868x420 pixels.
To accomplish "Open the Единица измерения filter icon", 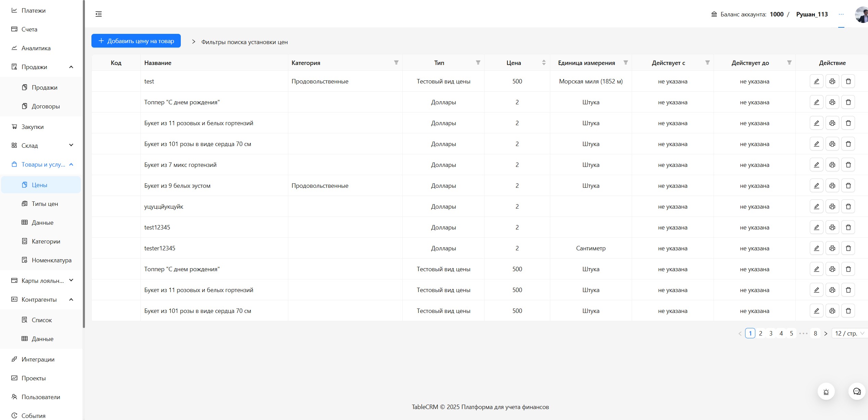I will pyautogui.click(x=625, y=63).
